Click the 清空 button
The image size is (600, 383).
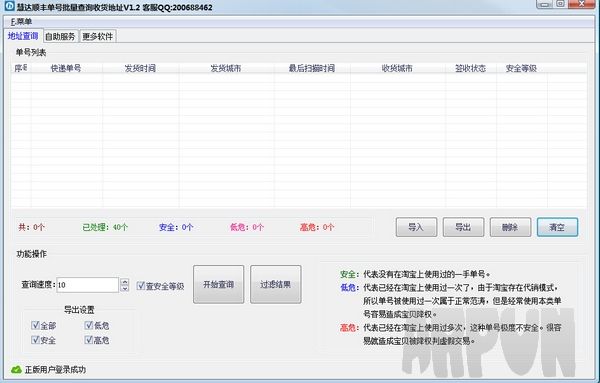(558, 227)
